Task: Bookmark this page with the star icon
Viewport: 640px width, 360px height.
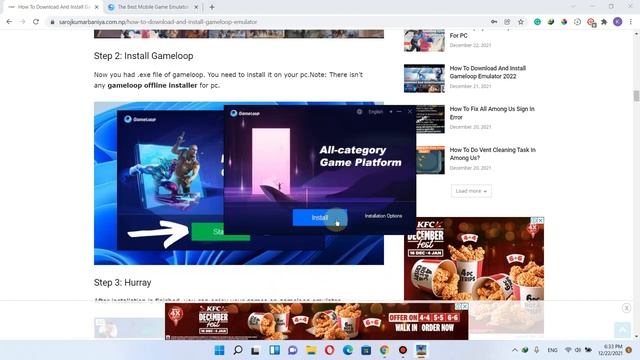Action: click(521, 22)
